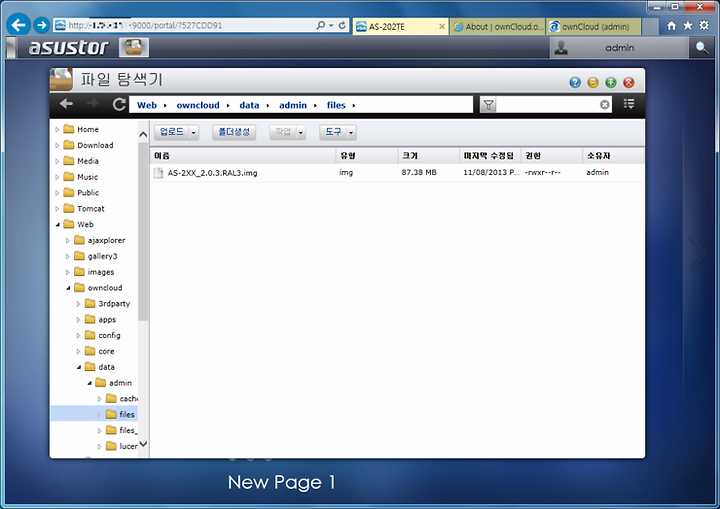The image size is (720, 509).
Task: Click inside the filter text field
Action: [x=548, y=105]
